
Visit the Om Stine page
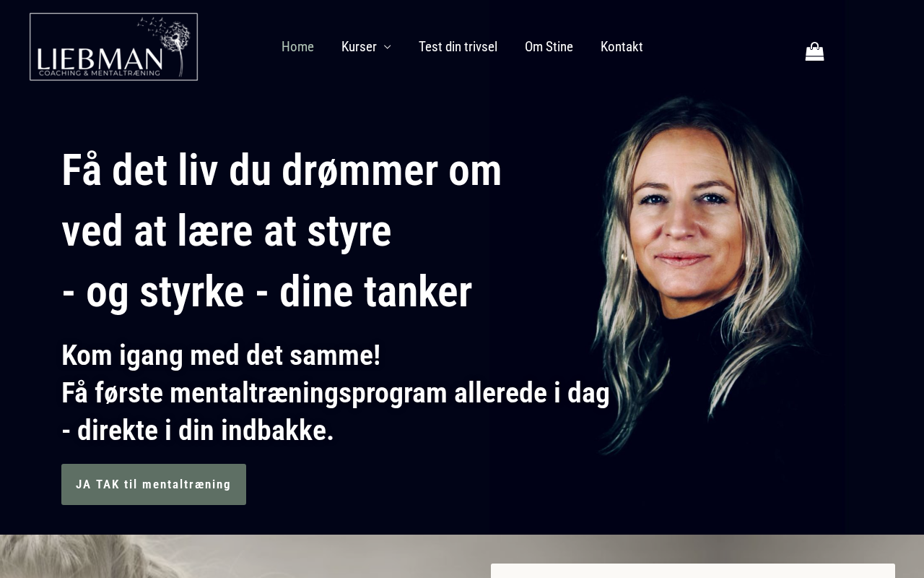[549, 47]
